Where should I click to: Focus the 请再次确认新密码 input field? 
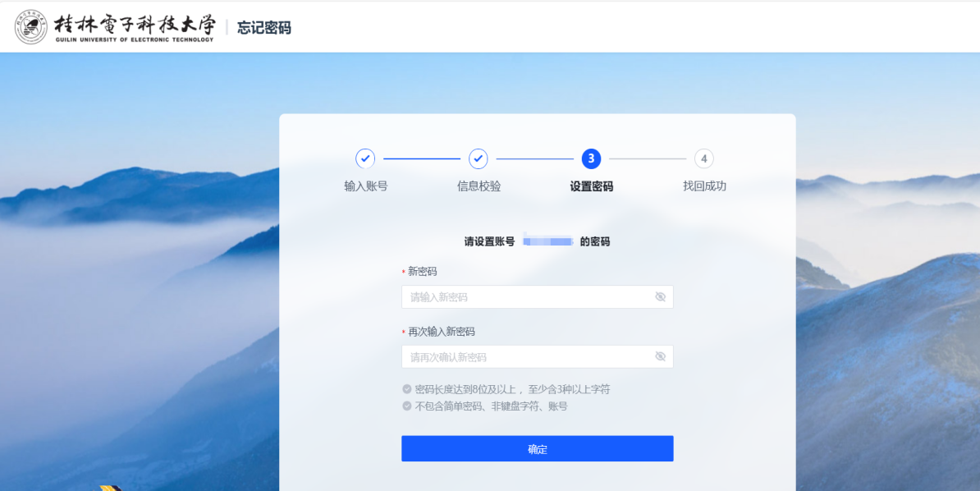pyautogui.click(x=525, y=357)
